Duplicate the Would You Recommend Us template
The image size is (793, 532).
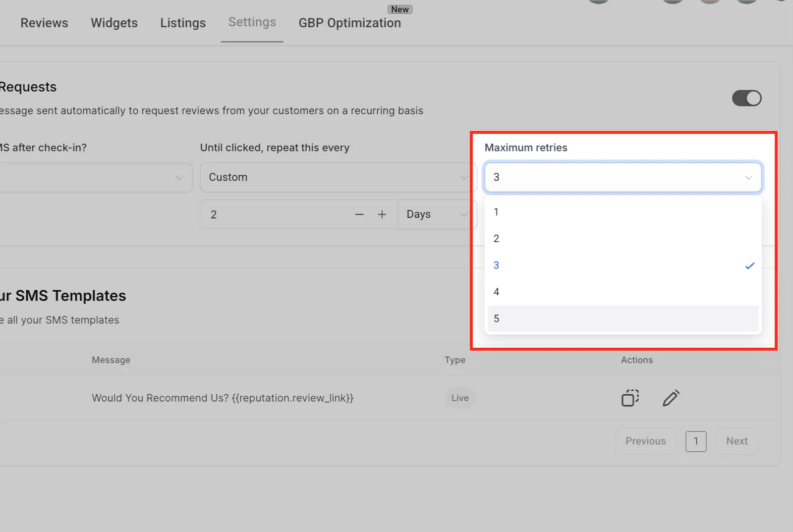coord(630,398)
